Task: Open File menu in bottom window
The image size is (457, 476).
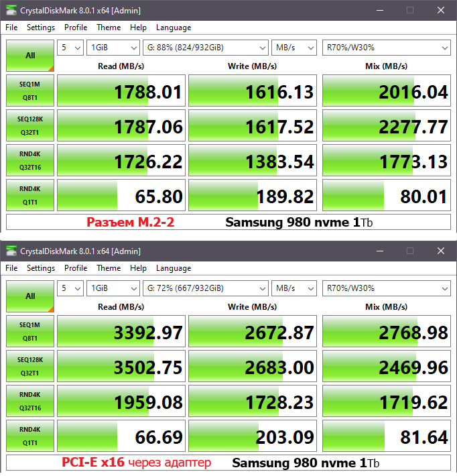Action: tap(11, 268)
